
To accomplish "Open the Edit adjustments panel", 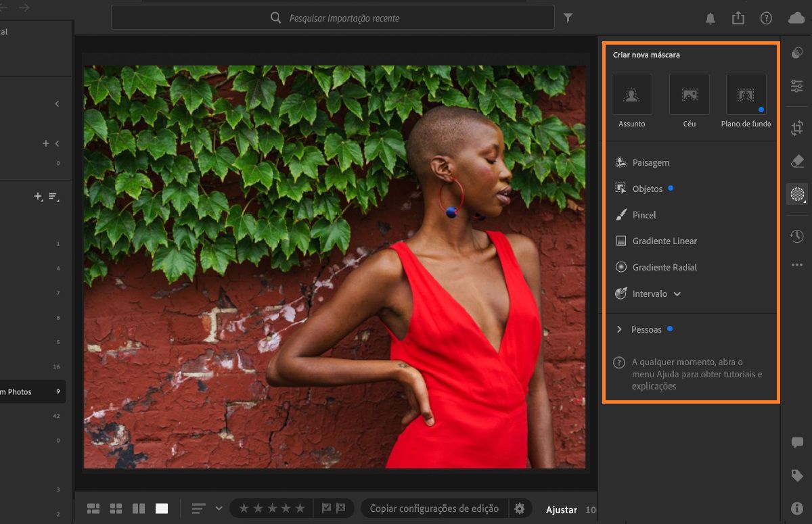I will 796,87.
